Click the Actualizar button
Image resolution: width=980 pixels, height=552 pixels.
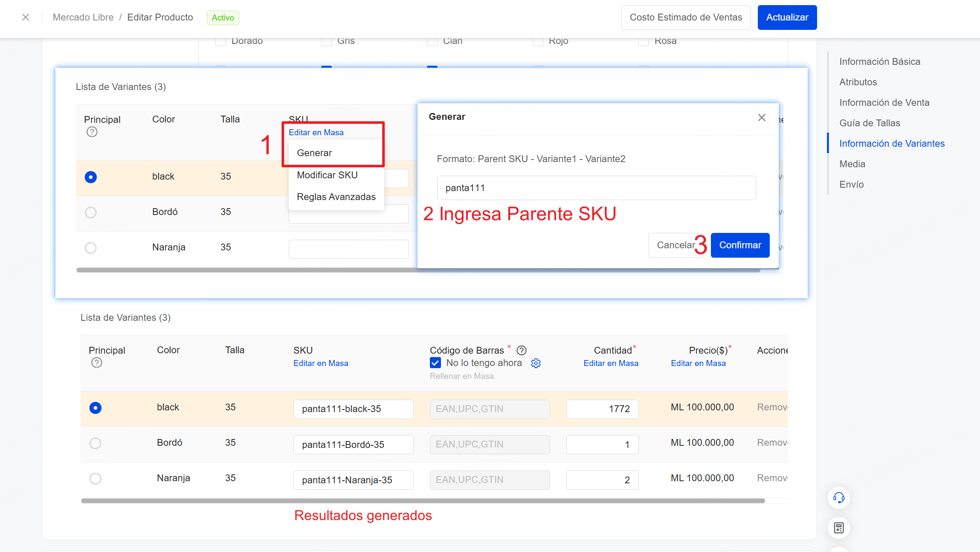tap(787, 17)
